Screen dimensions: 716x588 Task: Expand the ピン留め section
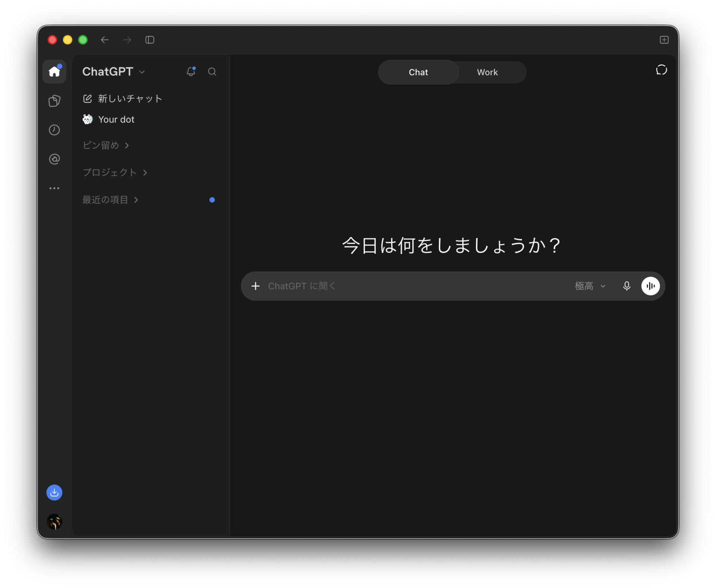[106, 145]
